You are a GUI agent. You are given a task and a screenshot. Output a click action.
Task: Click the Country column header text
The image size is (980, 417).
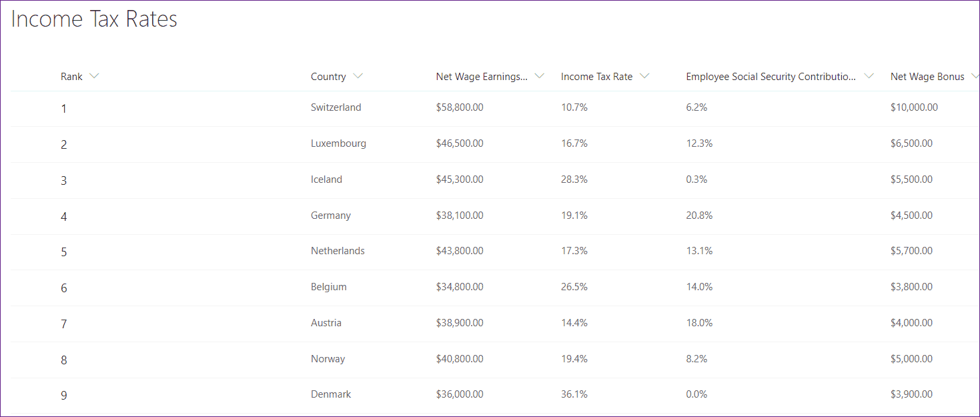point(328,77)
